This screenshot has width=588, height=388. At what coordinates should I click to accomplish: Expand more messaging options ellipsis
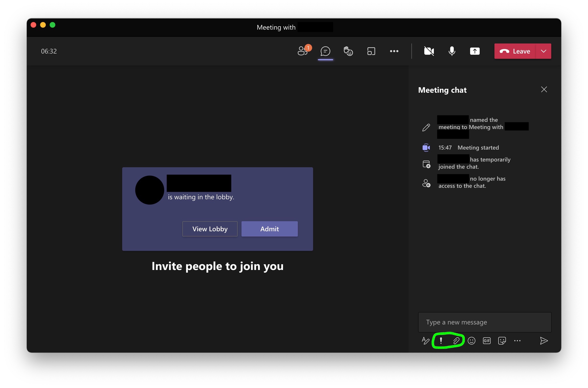517,341
